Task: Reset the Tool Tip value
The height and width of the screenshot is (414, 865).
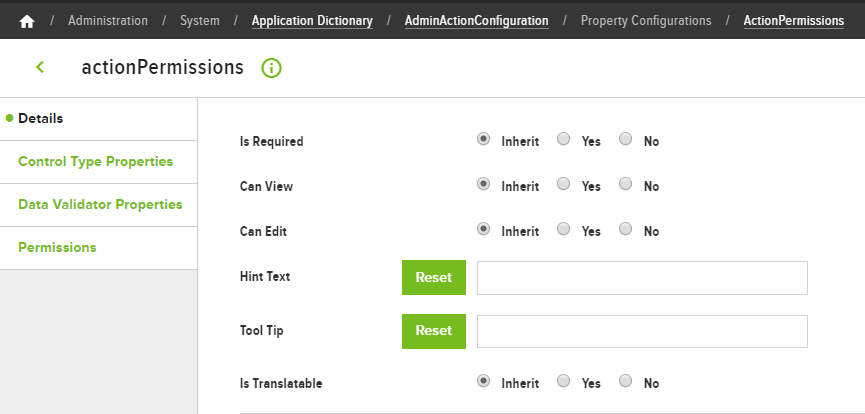Action: click(434, 331)
